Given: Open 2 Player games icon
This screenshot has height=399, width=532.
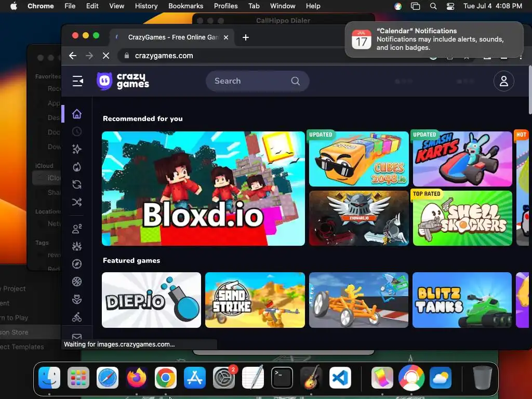Looking at the screenshot, I should tap(77, 229).
